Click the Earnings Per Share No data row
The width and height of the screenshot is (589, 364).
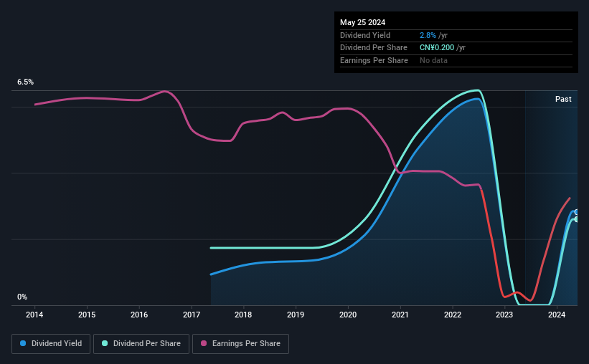coord(456,60)
